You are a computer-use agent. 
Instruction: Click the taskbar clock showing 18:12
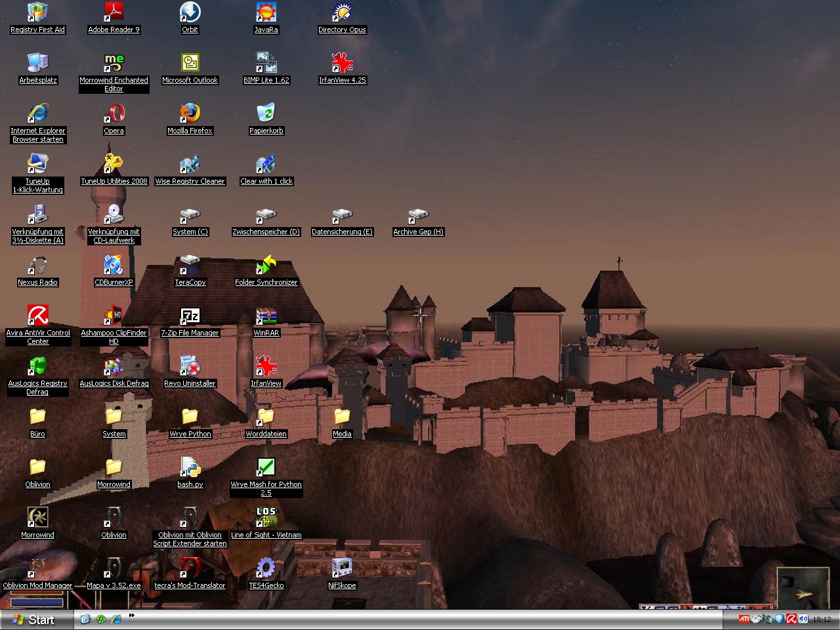coord(822,619)
